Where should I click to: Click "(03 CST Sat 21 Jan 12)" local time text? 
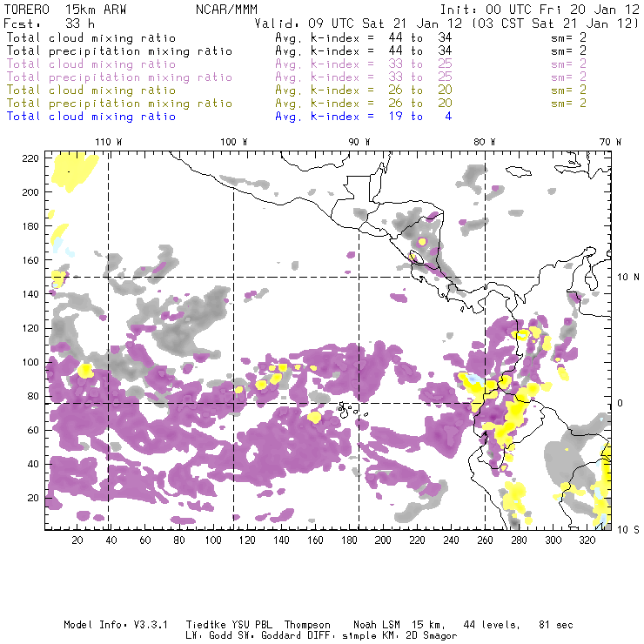point(555,23)
